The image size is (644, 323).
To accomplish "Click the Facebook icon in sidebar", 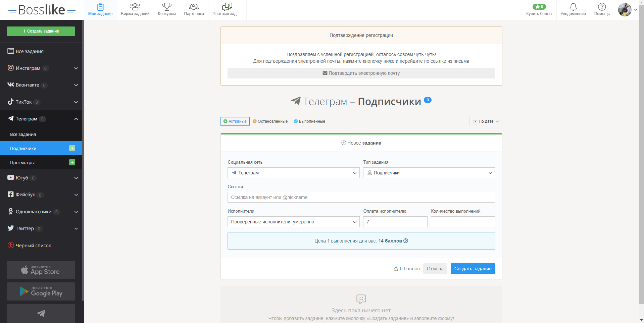I will (x=11, y=194).
